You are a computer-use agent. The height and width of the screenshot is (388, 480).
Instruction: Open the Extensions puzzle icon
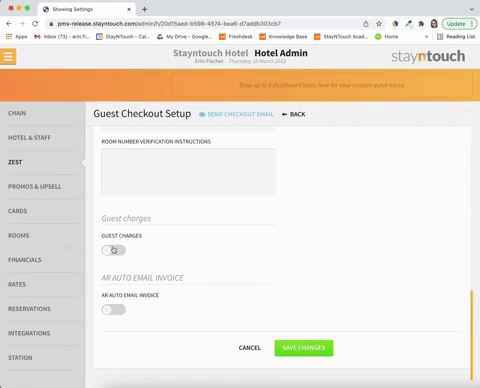pos(421,24)
